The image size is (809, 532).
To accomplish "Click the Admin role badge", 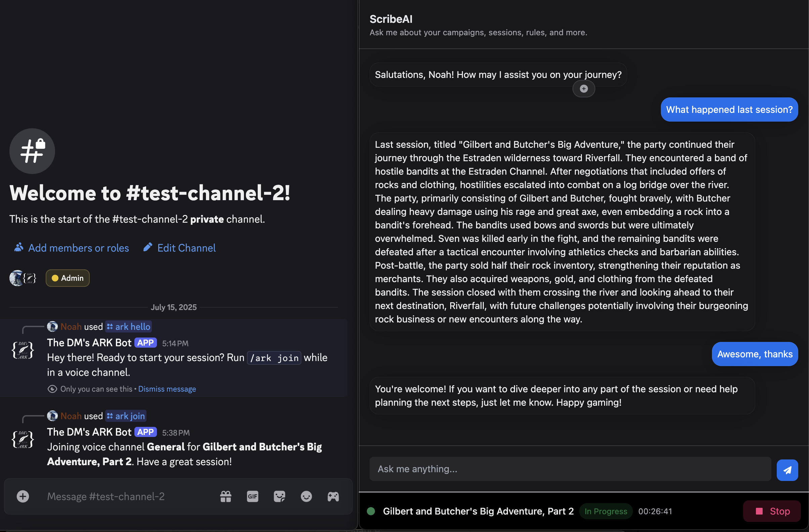I will pyautogui.click(x=68, y=278).
